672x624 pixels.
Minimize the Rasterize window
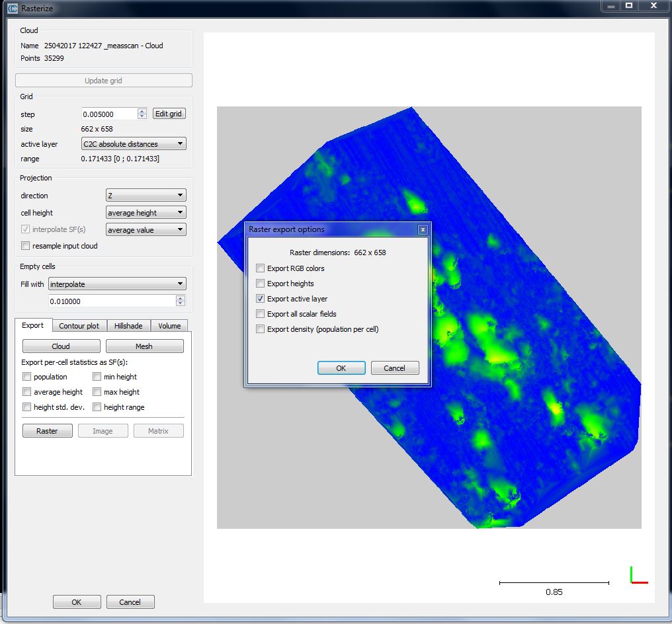coord(609,6)
